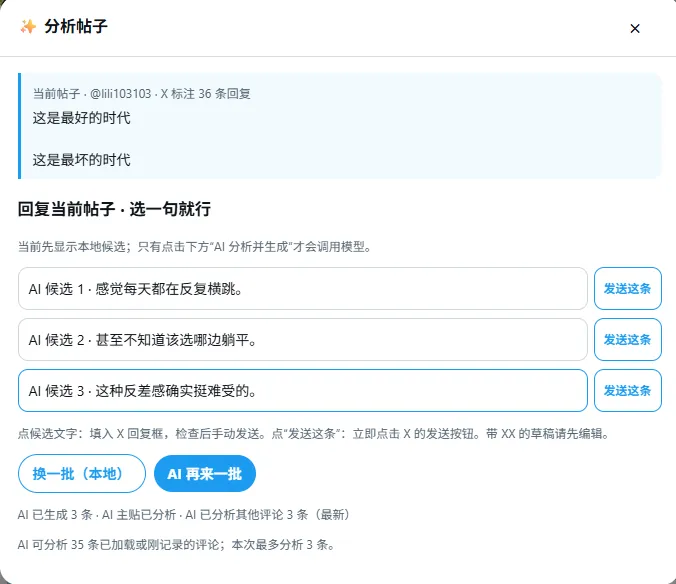Select AI 候选 3 这种反差感确实挺难受的
Viewport: 676px width, 584px height.
point(303,390)
